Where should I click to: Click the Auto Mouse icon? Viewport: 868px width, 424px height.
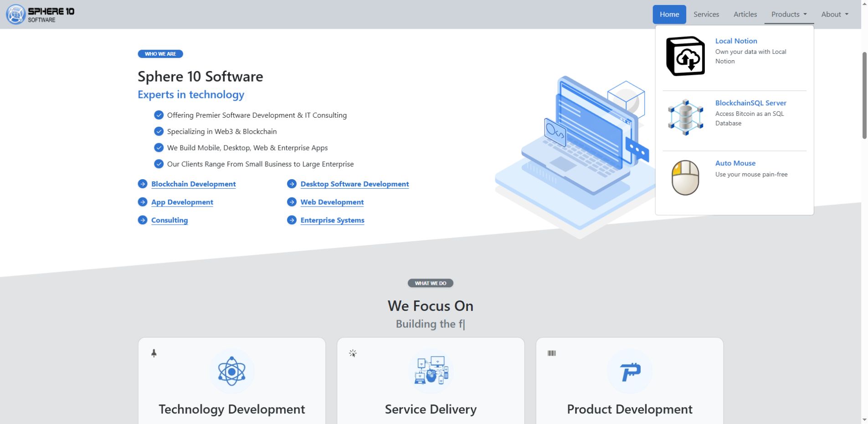[685, 177]
